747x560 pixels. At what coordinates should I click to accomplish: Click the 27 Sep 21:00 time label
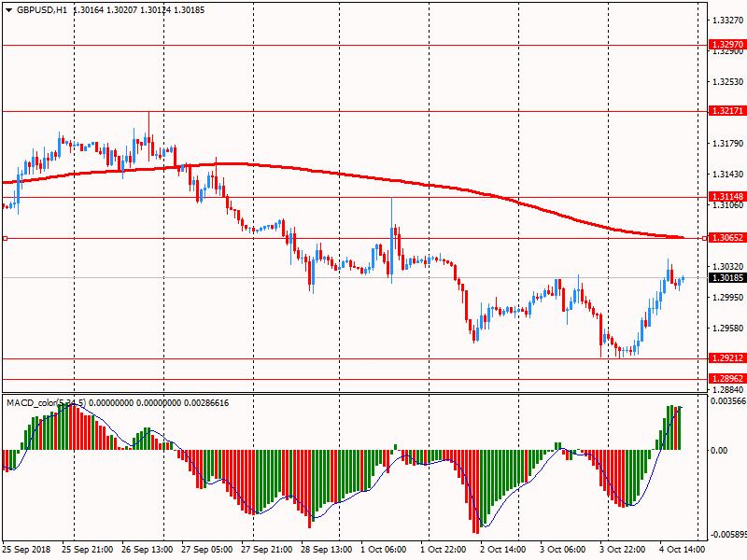click(x=267, y=549)
